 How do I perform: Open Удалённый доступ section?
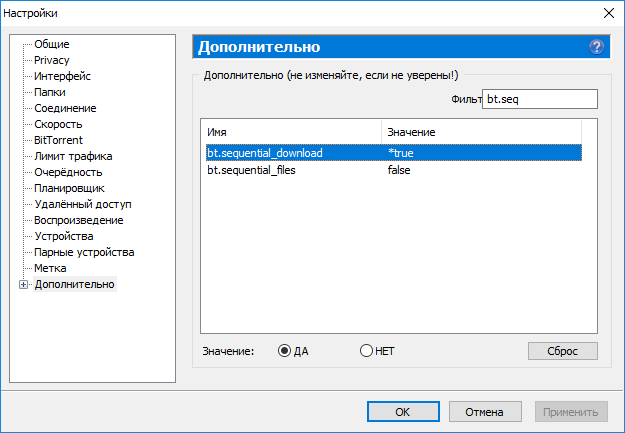pos(83,204)
